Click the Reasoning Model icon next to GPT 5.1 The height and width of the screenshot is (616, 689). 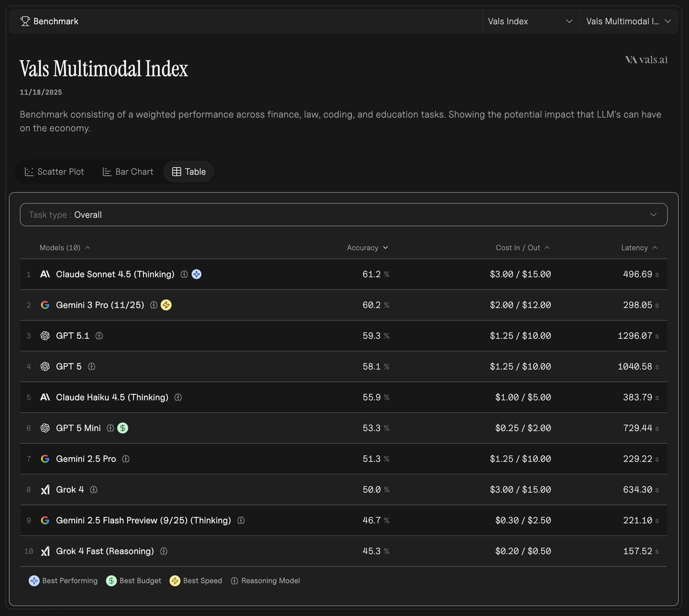(x=99, y=336)
